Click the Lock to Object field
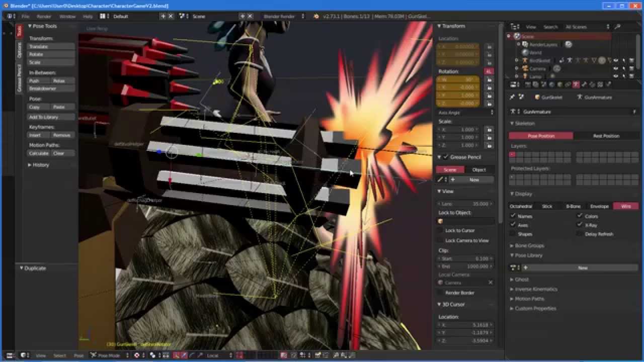 pyautogui.click(x=466, y=221)
